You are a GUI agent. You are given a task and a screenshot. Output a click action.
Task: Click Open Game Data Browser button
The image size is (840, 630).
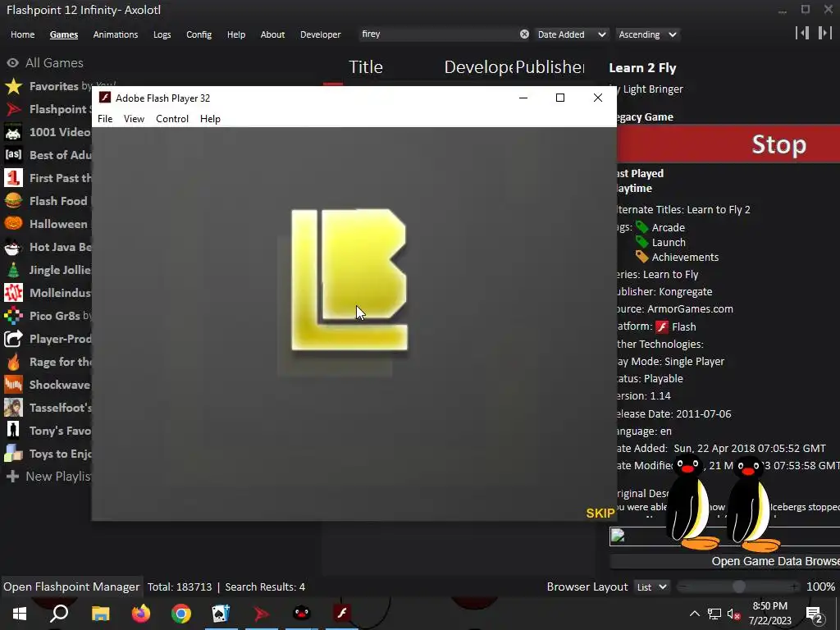coord(725,561)
